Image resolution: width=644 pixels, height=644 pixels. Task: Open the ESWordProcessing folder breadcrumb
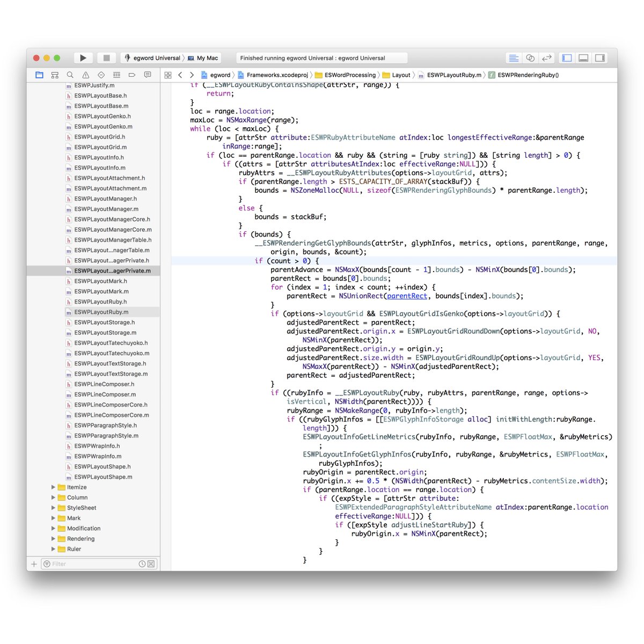click(345, 75)
